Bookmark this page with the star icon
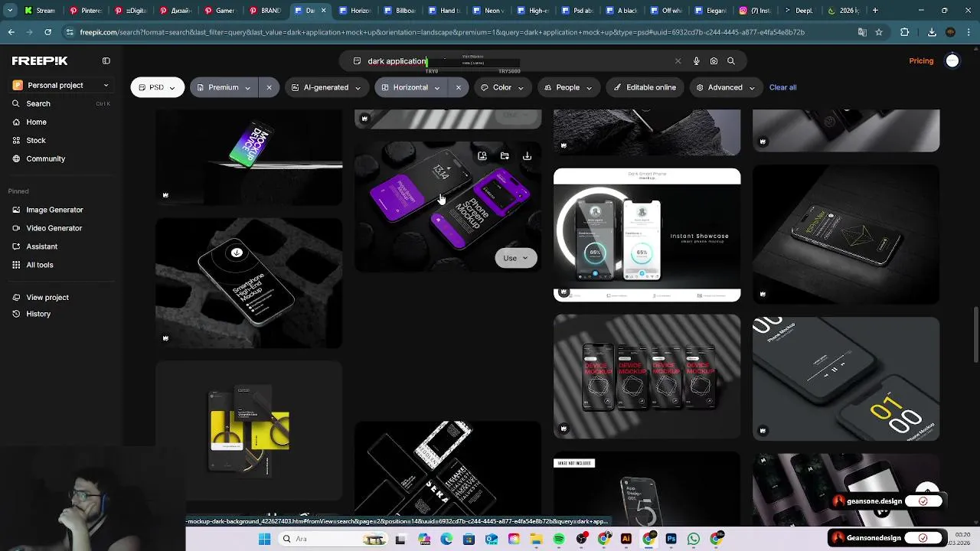The height and width of the screenshot is (551, 980). point(879,32)
